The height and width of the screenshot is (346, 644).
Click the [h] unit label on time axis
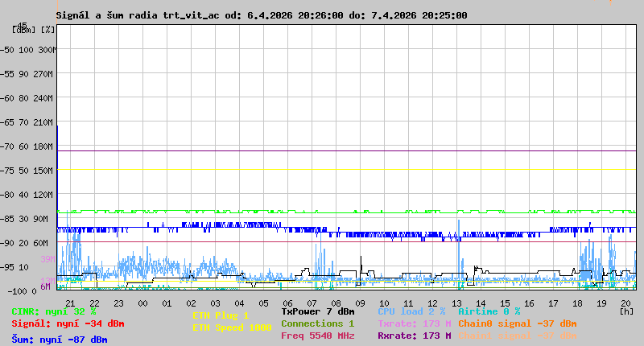pyautogui.click(x=626, y=311)
